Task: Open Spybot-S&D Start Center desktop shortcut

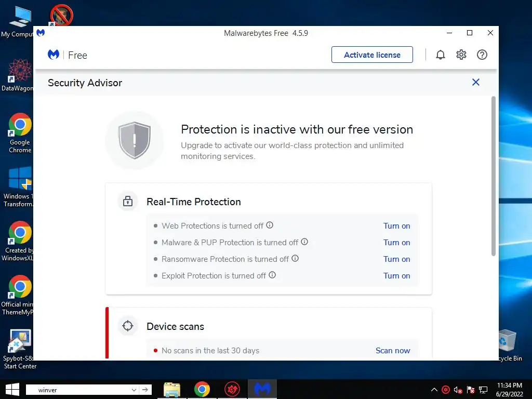Action: (20, 349)
